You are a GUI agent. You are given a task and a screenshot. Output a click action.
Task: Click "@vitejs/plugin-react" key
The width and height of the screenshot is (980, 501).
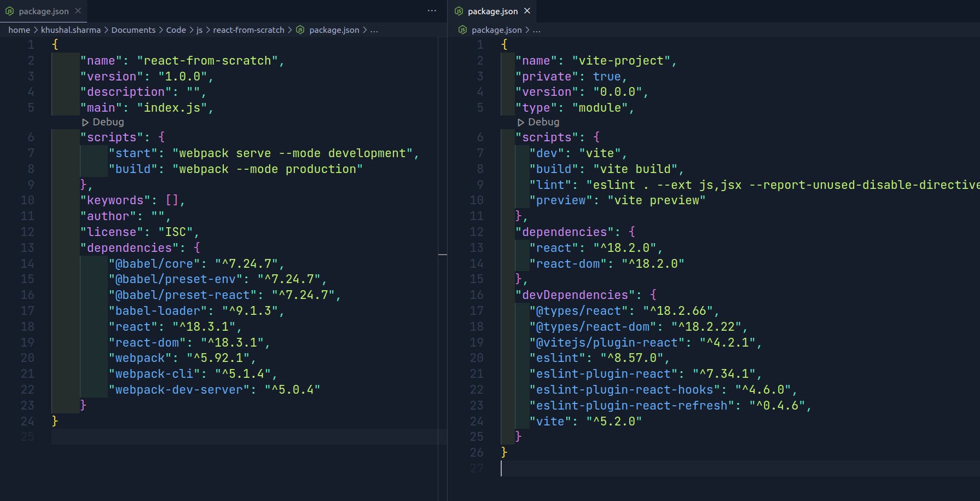[x=607, y=343]
